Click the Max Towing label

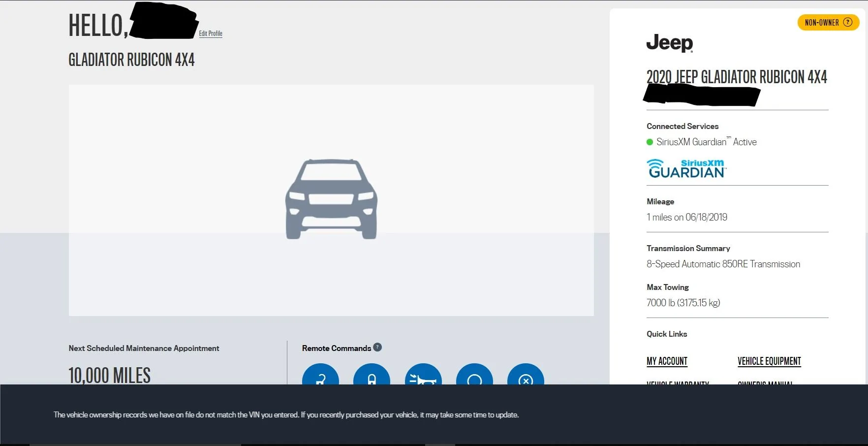click(668, 287)
